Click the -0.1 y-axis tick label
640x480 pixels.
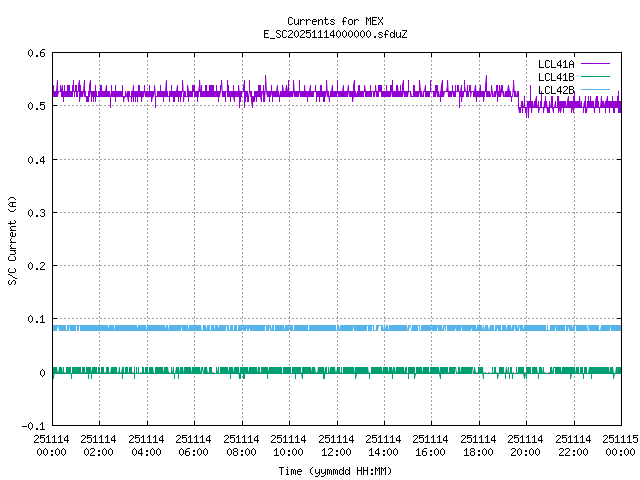coord(32,426)
